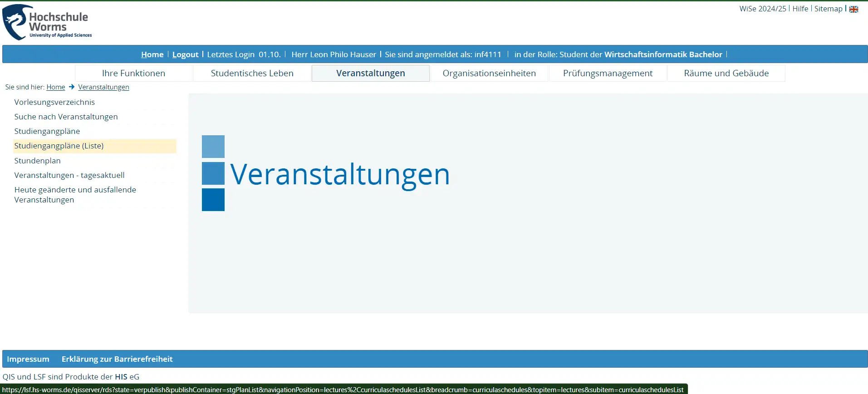Open Vorlesungsverzeichnis in the sidebar
Viewport: 868px width, 394px height.
(x=54, y=102)
